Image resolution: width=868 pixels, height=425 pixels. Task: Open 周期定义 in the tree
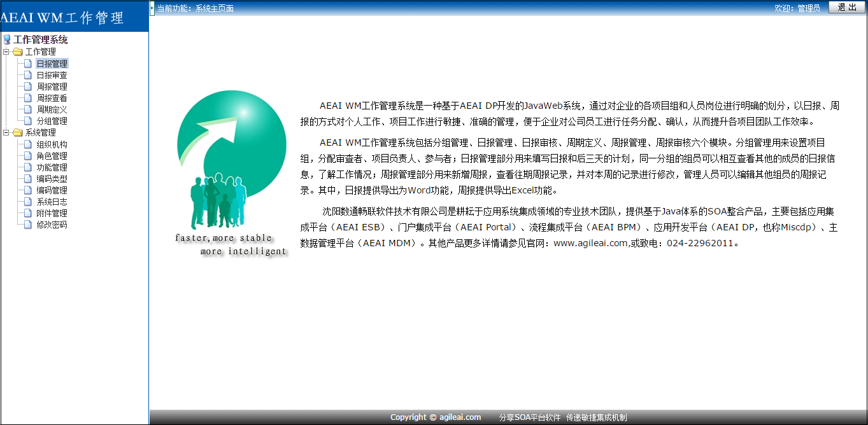(52, 109)
